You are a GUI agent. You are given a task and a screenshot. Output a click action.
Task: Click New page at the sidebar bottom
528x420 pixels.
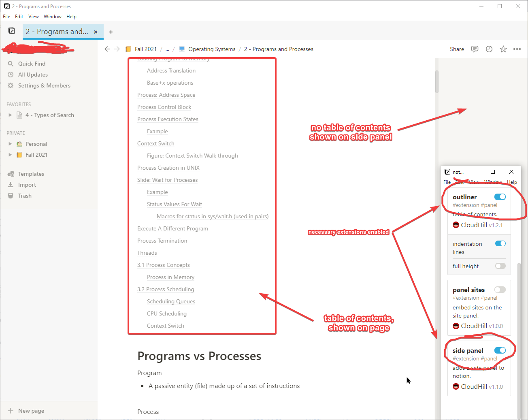(x=30, y=410)
